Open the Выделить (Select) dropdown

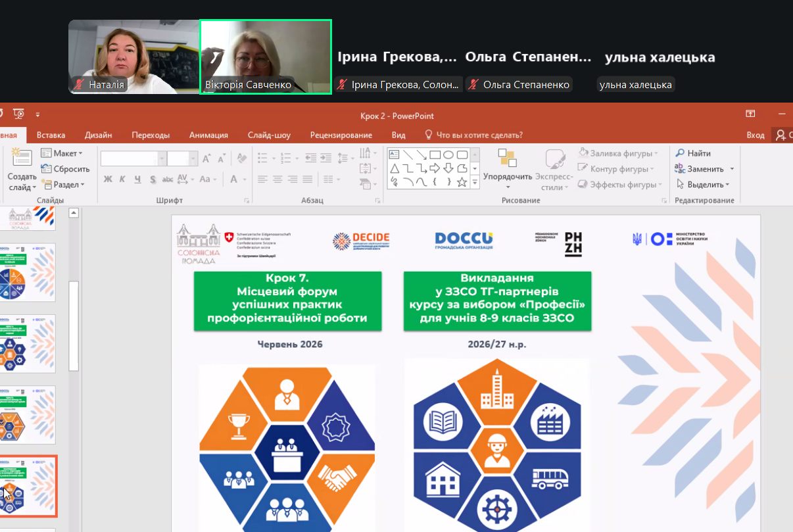pyautogui.click(x=705, y=185)
